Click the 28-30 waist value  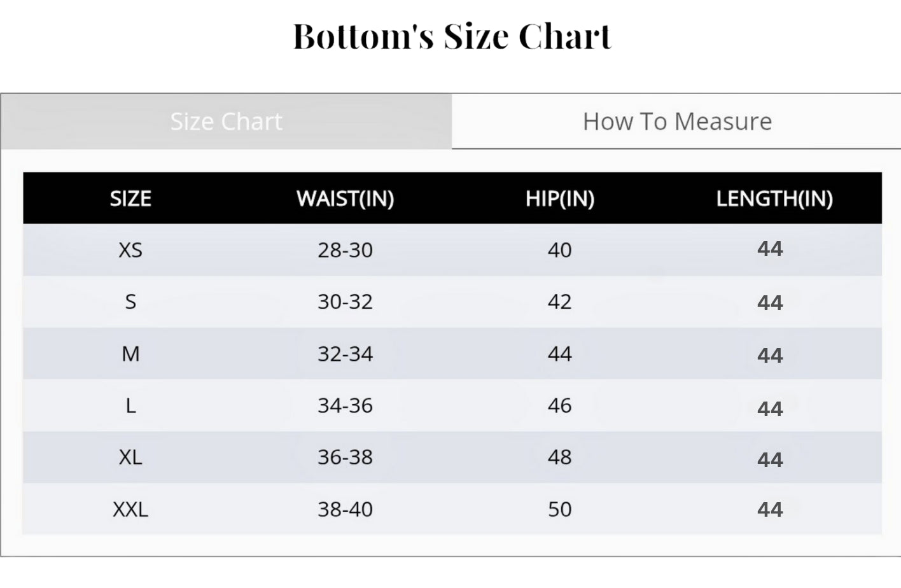345,250
